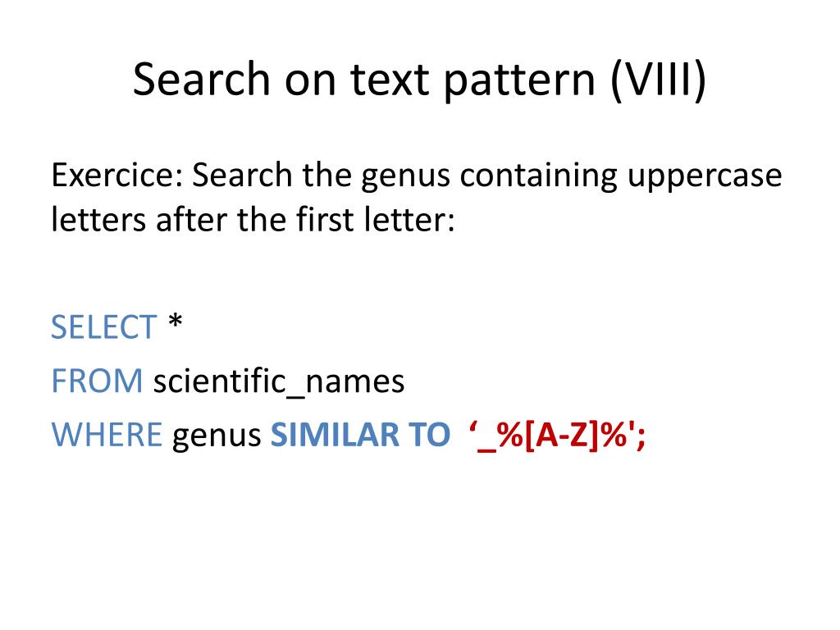Click the word 'Exercice:' in the body text
Image resolution: width=840 pixels, height=630 pixels.
pos(117,176)
